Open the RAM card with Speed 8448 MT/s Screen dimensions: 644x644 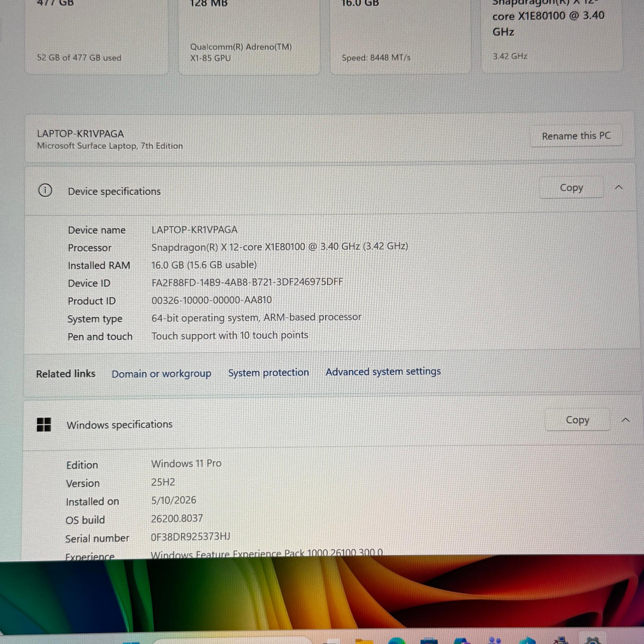tap(400, 37)
